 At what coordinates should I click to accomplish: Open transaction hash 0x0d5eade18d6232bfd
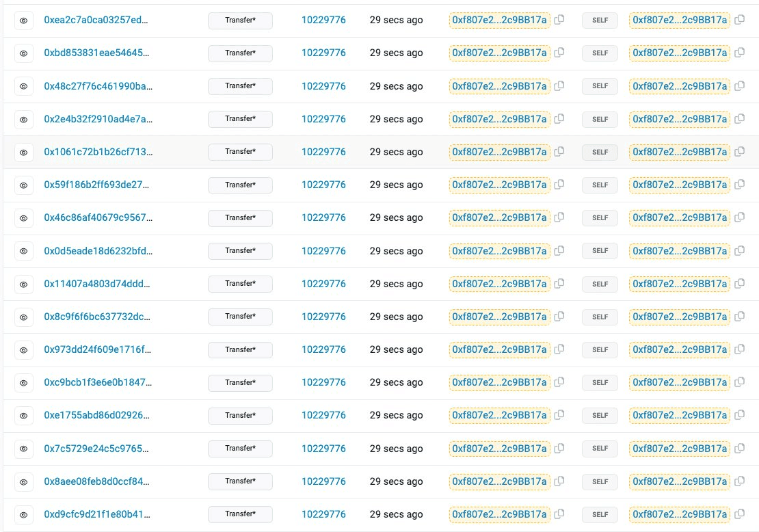tap(98, 251)
